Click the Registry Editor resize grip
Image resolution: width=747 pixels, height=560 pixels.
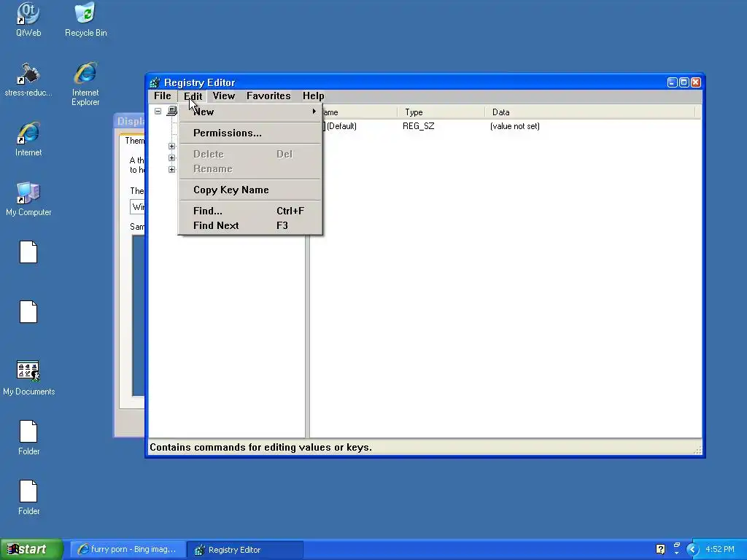click(698, 450)
